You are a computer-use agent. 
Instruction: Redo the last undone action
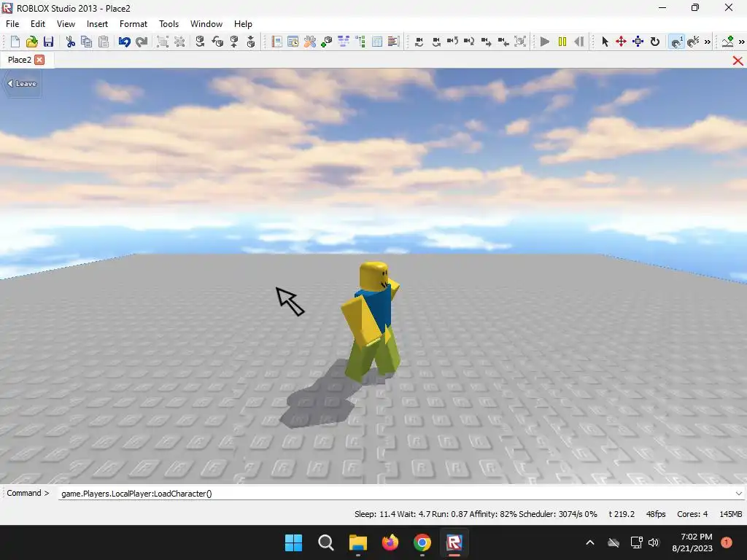(x=142, y=42)
